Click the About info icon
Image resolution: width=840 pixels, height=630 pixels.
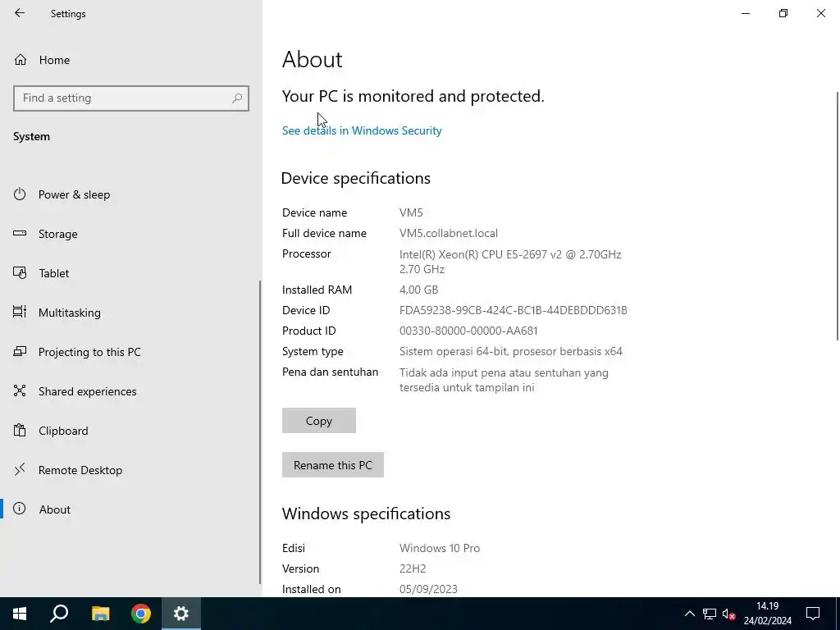(x=20, y=509)
